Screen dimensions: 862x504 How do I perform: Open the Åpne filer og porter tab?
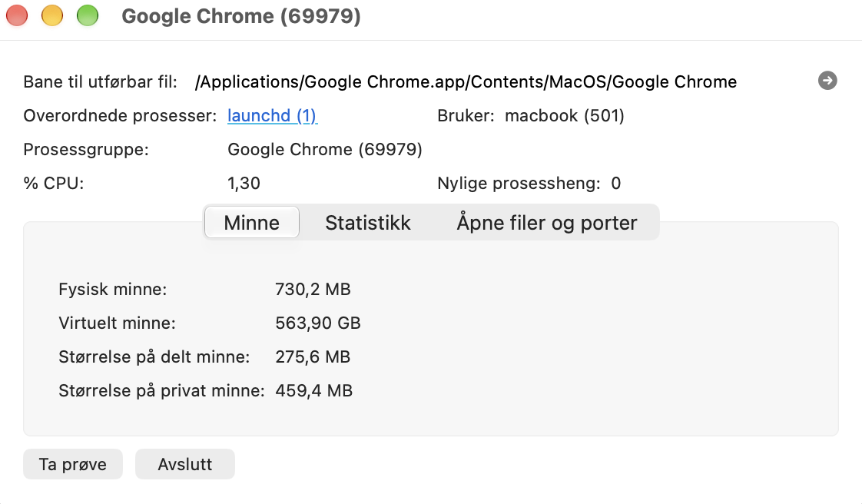coord(547,223)
